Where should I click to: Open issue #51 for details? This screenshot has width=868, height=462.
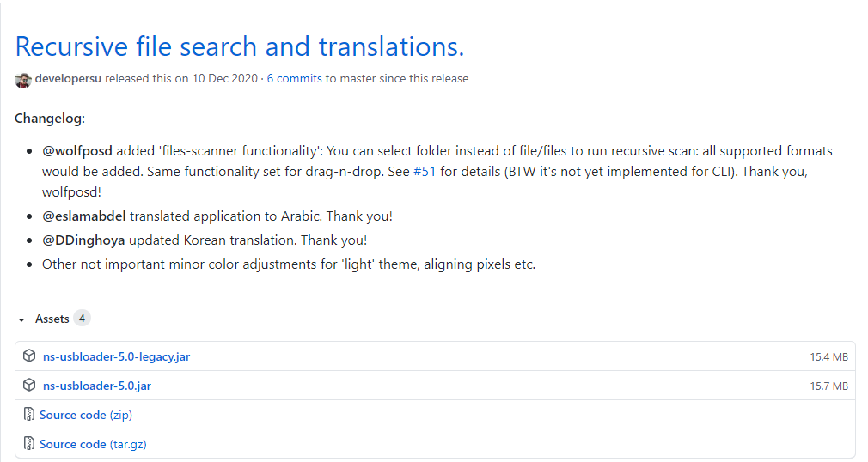pyautogui.click(x=425, y=172)
